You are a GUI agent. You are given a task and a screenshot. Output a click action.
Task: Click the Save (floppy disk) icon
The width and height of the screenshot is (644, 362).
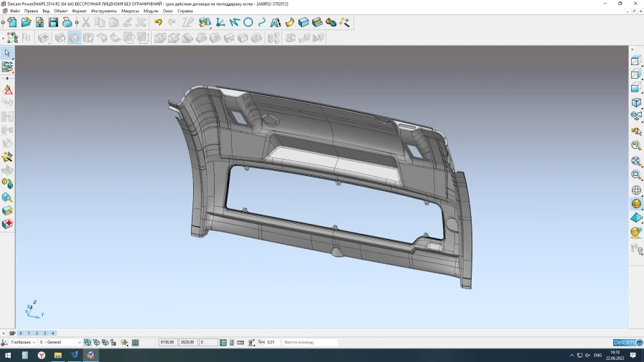(53, 23)
